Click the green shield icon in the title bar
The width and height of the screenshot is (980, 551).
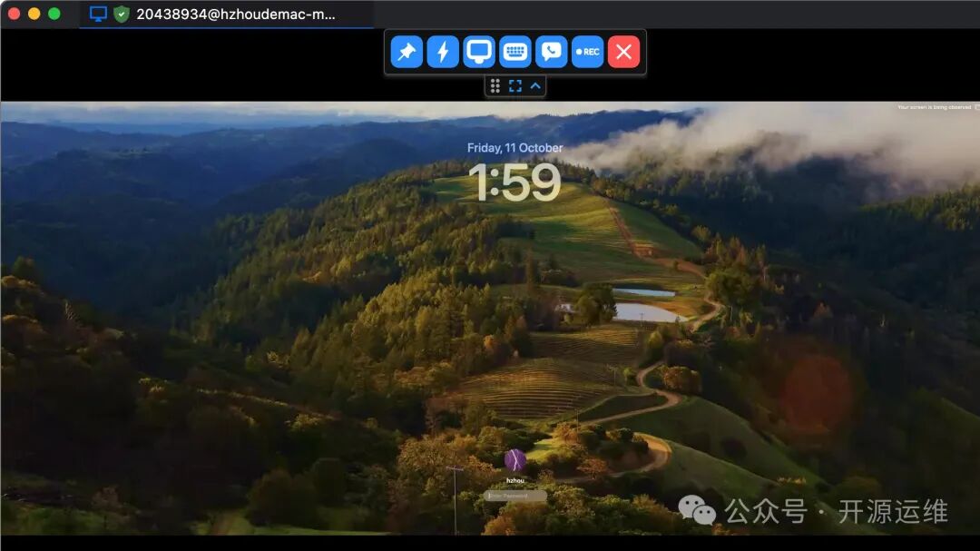tap(119, 15)
